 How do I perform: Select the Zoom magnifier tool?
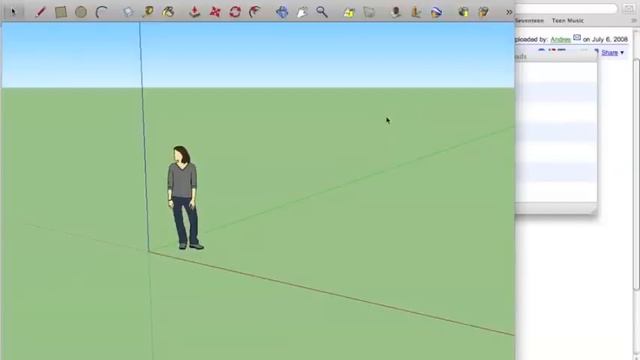(322, 12)
